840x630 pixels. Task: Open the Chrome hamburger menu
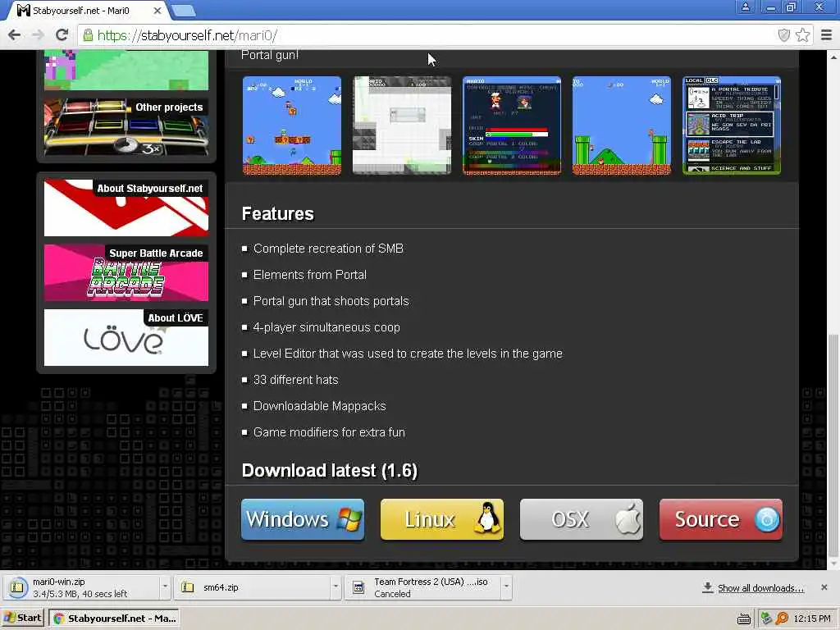826,35
